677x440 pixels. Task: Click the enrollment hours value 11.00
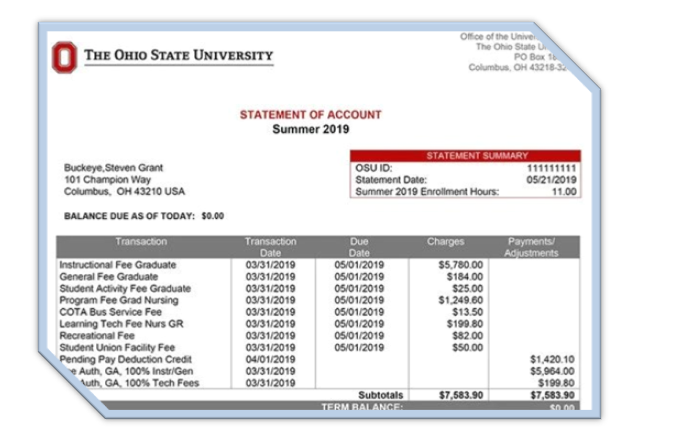(x=564, y=192)
